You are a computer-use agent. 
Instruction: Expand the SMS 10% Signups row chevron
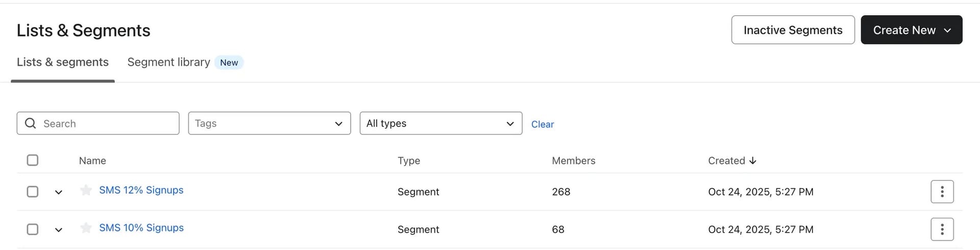tap(59, 230)
